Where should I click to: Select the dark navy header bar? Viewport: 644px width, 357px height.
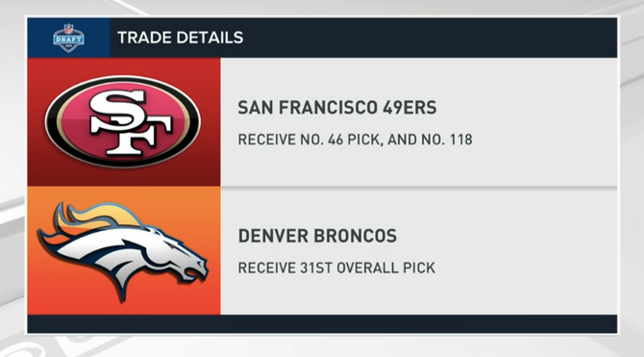point(363,38)
